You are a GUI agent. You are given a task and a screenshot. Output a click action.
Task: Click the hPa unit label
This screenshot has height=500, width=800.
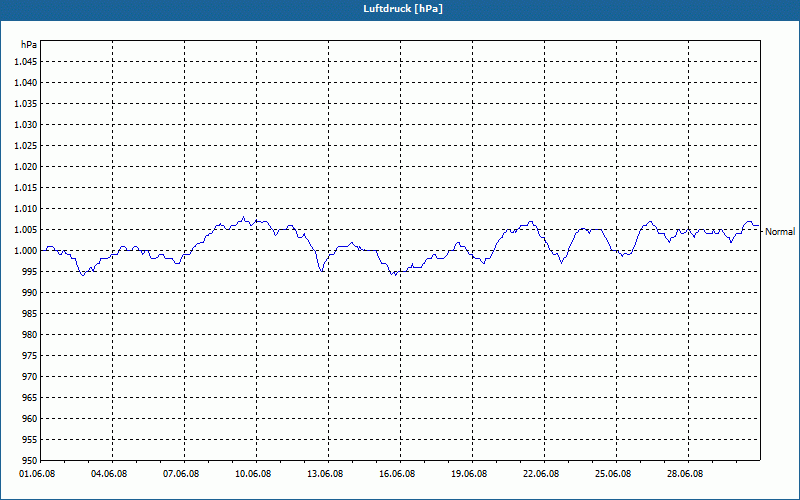click(x=29, y=45)
